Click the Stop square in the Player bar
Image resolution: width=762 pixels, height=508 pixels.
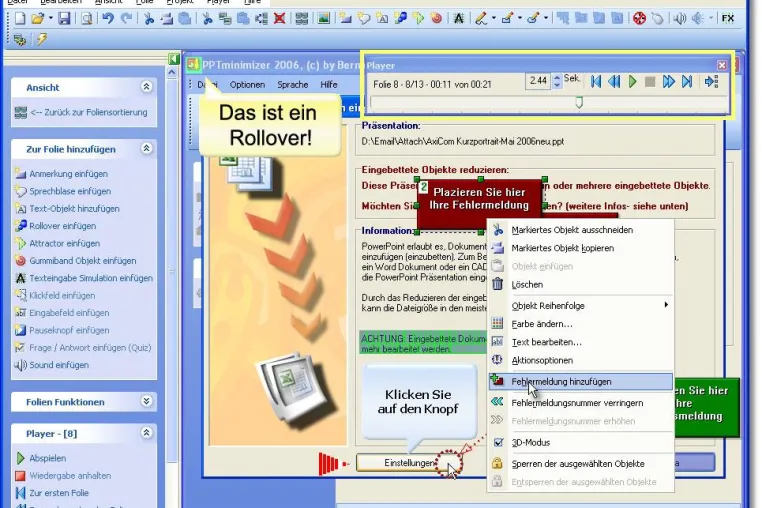[x=650, y=82]
